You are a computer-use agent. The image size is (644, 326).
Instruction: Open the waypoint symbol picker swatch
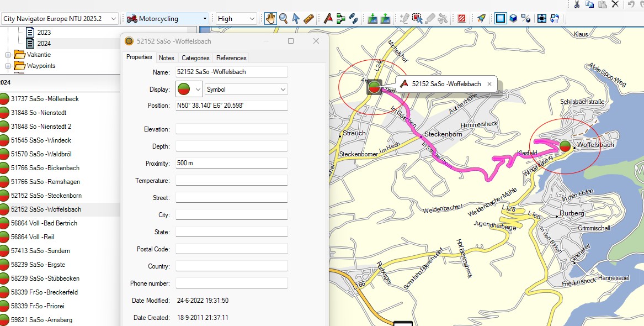click(x=189, y=89)
